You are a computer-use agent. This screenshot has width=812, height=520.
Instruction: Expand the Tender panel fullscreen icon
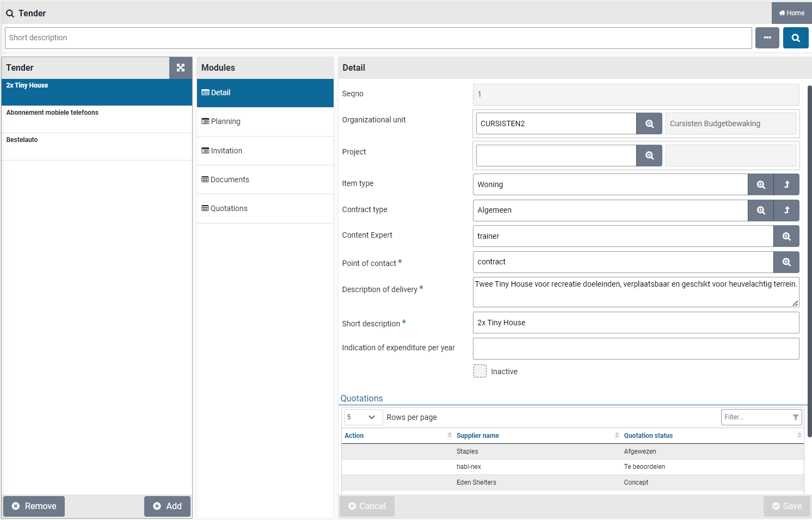tap(181, 68)
